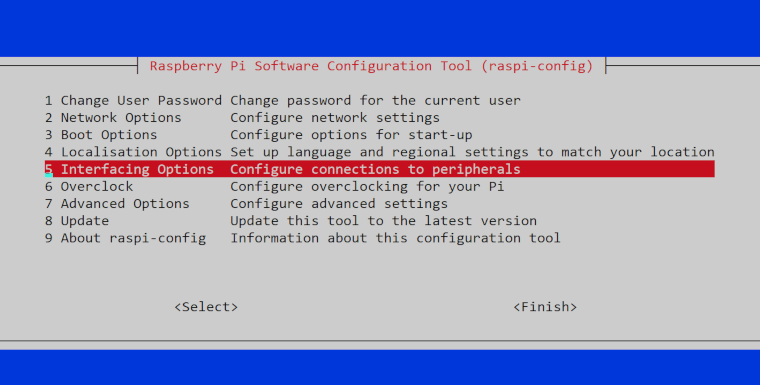Click 'Information about this configuration tool' text

tap(396, 238)
